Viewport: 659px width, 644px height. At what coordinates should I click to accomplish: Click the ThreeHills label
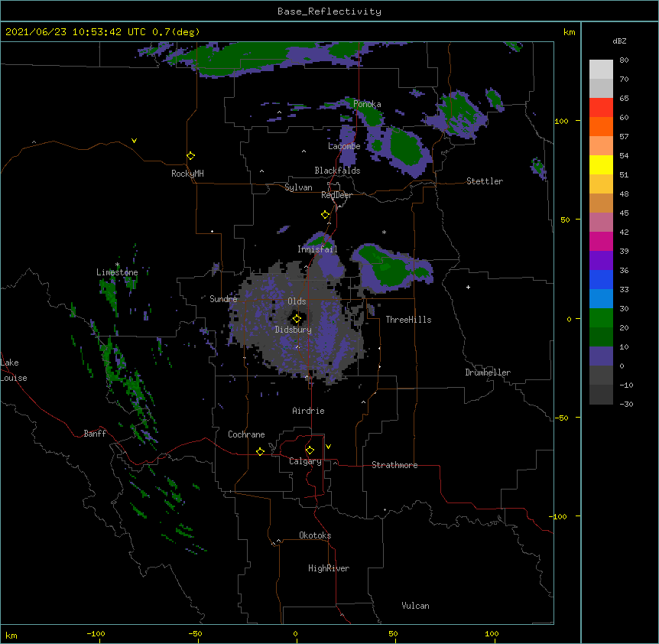[408, 320]
